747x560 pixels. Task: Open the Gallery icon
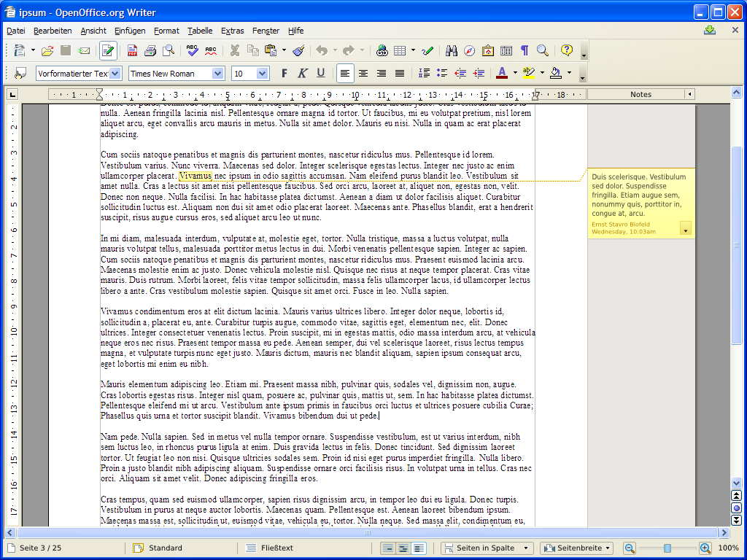tap(487, 50)
